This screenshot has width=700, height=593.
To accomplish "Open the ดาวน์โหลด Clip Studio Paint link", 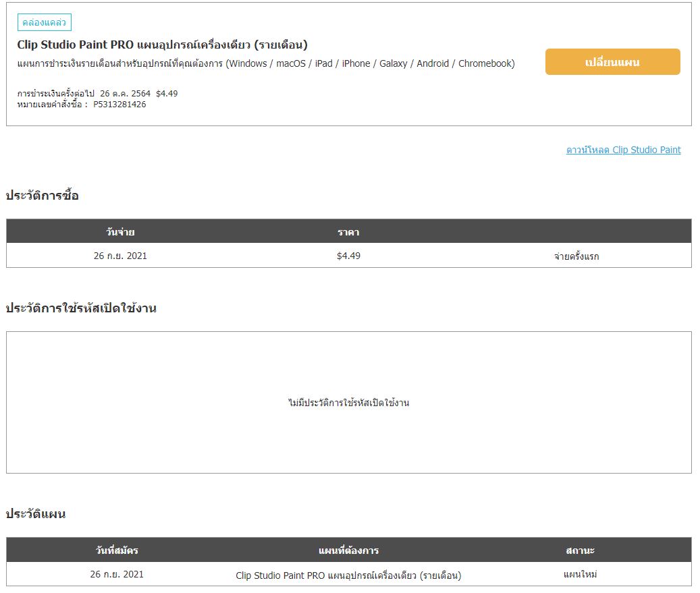I will (x=623, y=150).
